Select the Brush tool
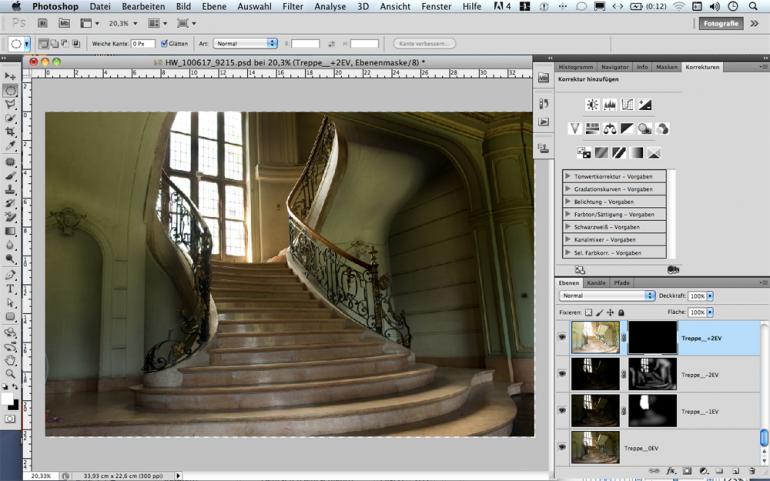This screenshot has width=770, height=481. (10, 176)
